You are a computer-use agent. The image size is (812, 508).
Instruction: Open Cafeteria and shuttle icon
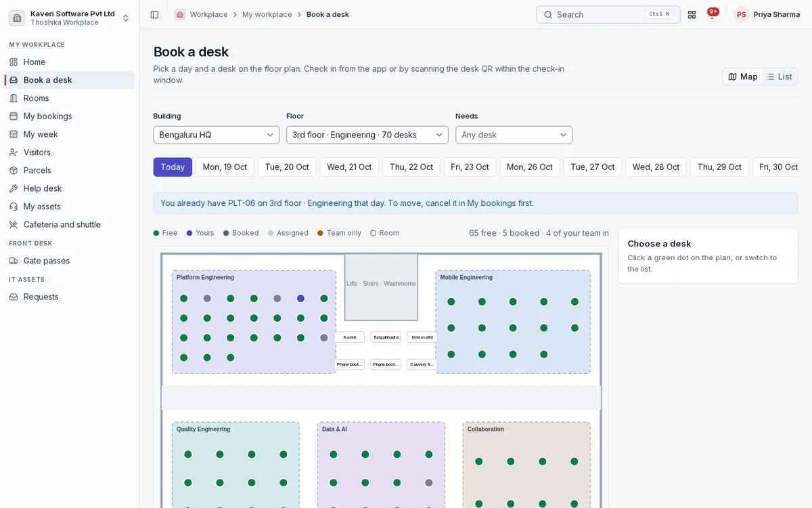click(x=14, y=225)
